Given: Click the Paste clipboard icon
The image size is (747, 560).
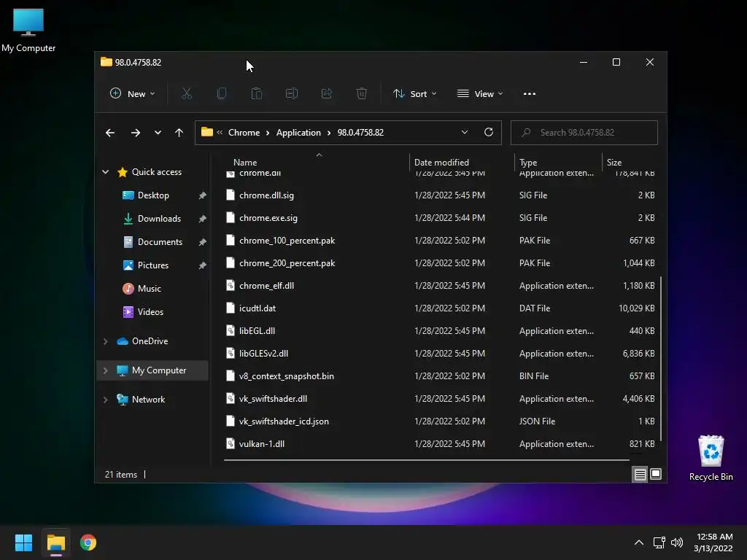Looking at the screenshot, I should 257,94.
